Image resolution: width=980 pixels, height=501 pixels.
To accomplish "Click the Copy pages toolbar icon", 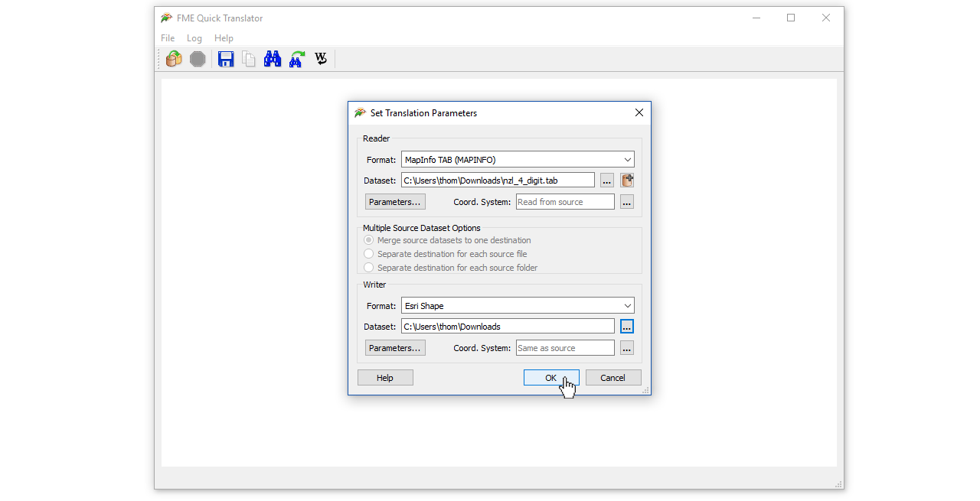I will [x=249, y=59].
